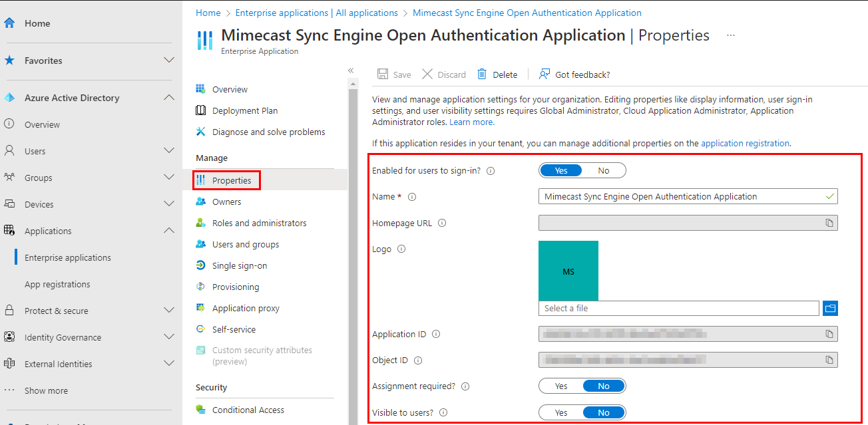This screenshot has height=425, width=868.
Task: Click the Delete trash icon in toolbar
Action: [x=482, y=74]
